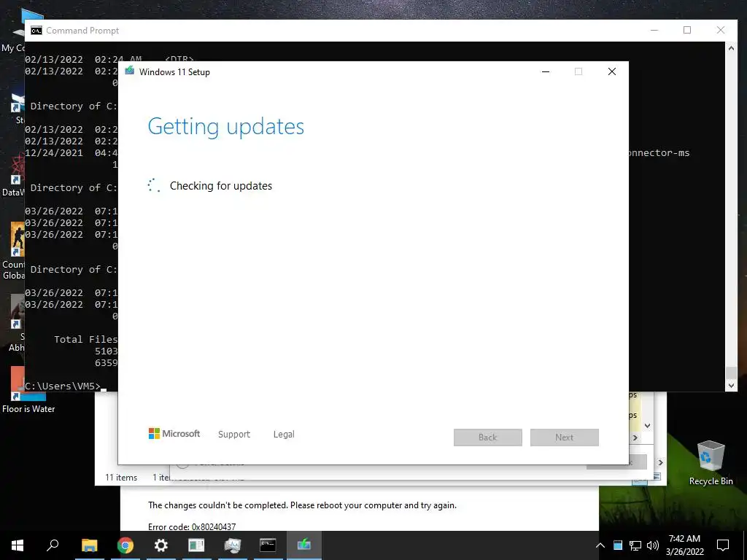
Task: Click the Microsoft logo in Setup footer
Action: [x=174, y=434]
